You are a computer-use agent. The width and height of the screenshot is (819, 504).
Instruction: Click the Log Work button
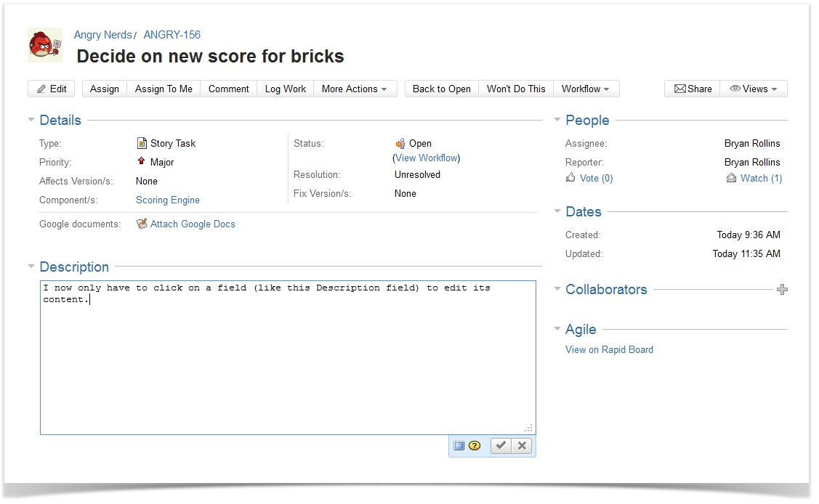[285, 89]
